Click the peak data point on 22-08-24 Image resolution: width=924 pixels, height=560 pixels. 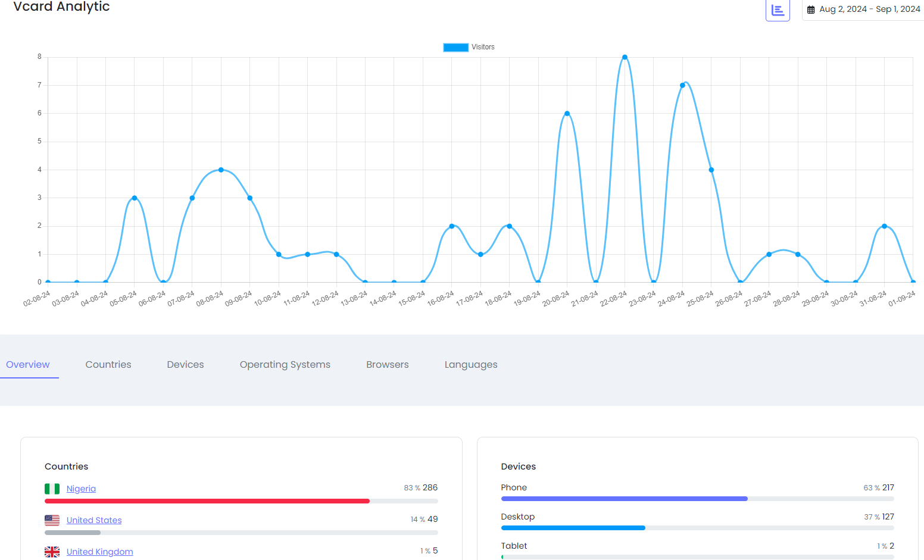(625, 57)
